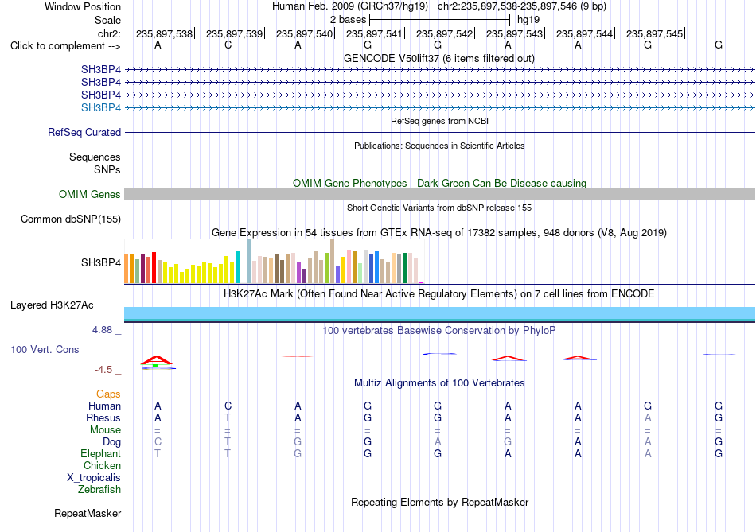Screen dimensions: 756x532
Task: Open 'Multiz Alignments of 100 Vertebrates' title
Action: tap(439, 383)
